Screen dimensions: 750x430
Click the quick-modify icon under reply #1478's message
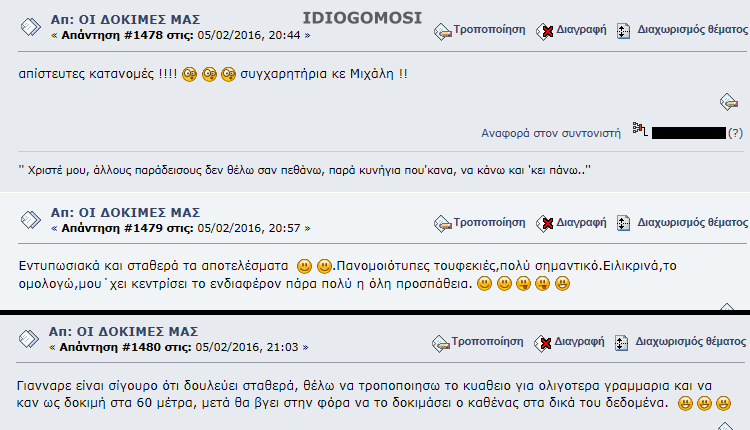[728, 101]
